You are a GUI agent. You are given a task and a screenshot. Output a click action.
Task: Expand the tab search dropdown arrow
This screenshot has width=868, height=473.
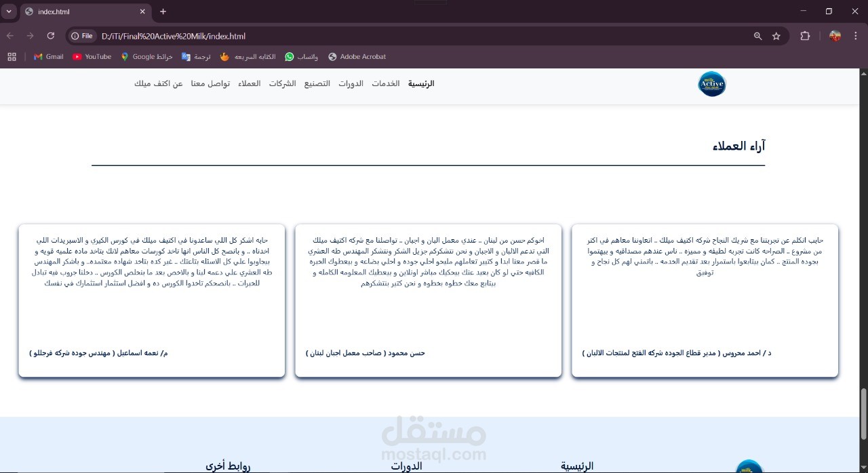coord(9,12)
